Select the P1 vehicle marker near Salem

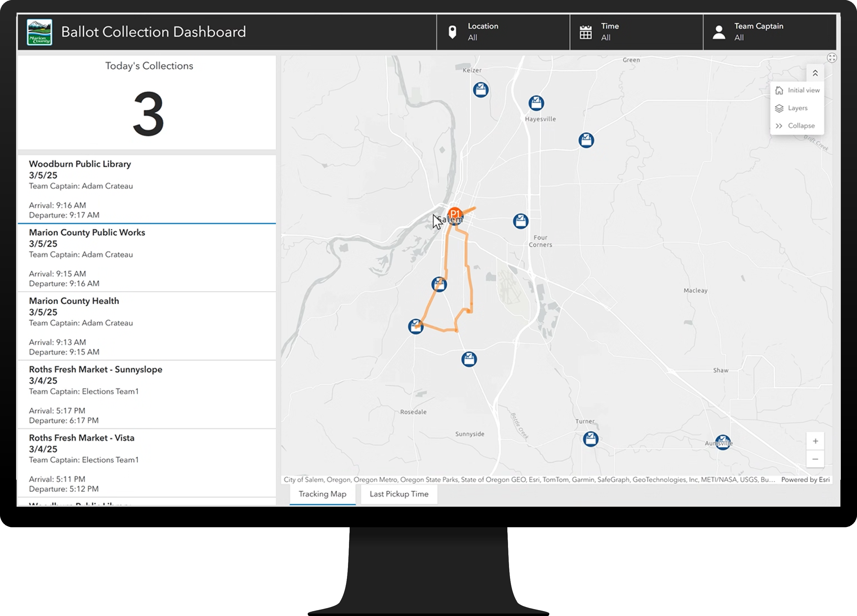point(455,213)
